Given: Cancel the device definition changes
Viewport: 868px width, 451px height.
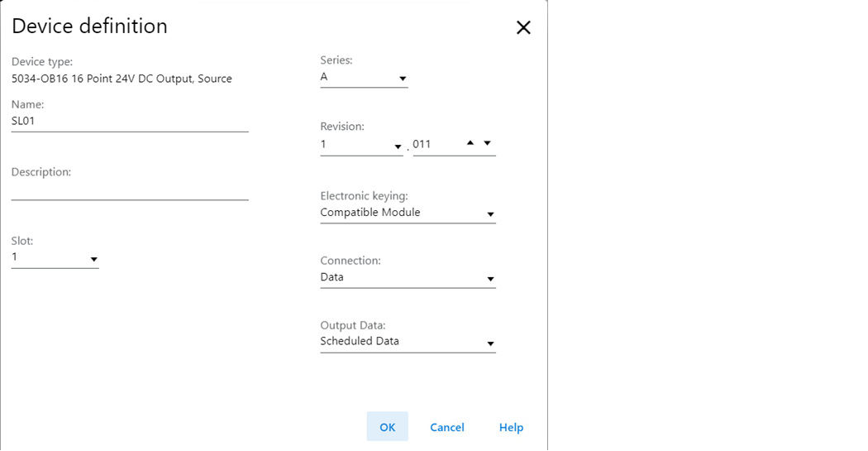Looking at the screenshot, I should (x=447, y=427).
